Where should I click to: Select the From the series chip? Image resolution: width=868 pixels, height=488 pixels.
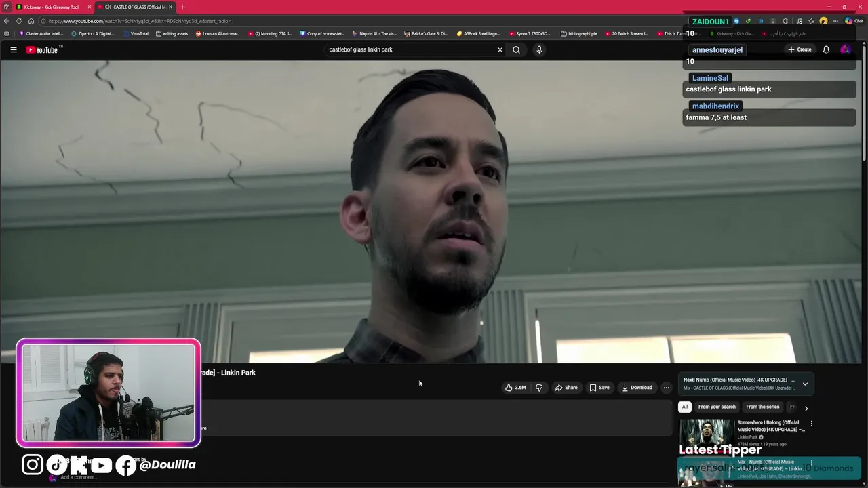point(763,407)
